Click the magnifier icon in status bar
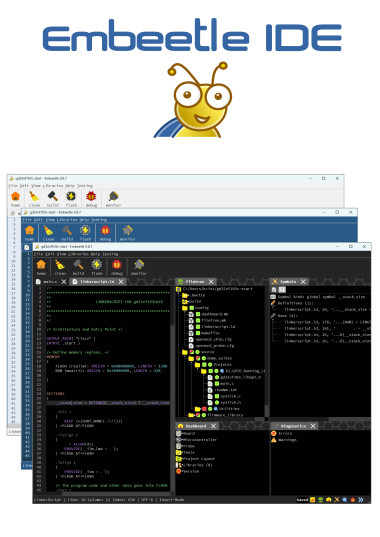 click(x=345, y=500)
